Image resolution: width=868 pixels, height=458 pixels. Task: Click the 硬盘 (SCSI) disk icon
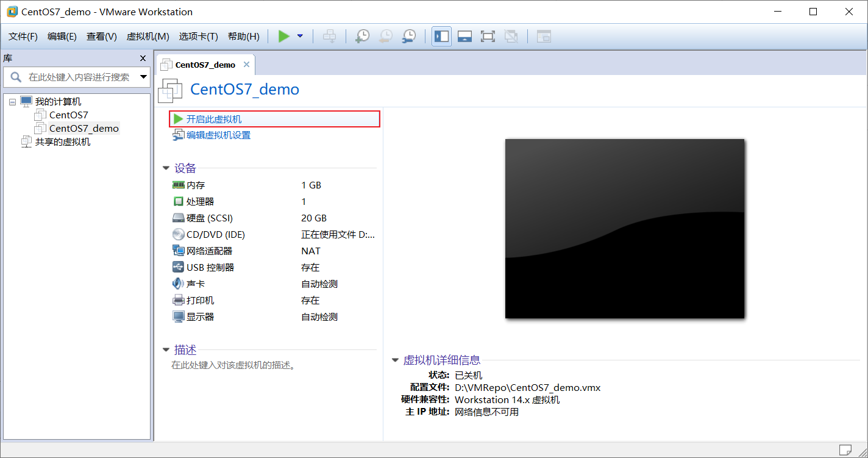pos(179,218)
